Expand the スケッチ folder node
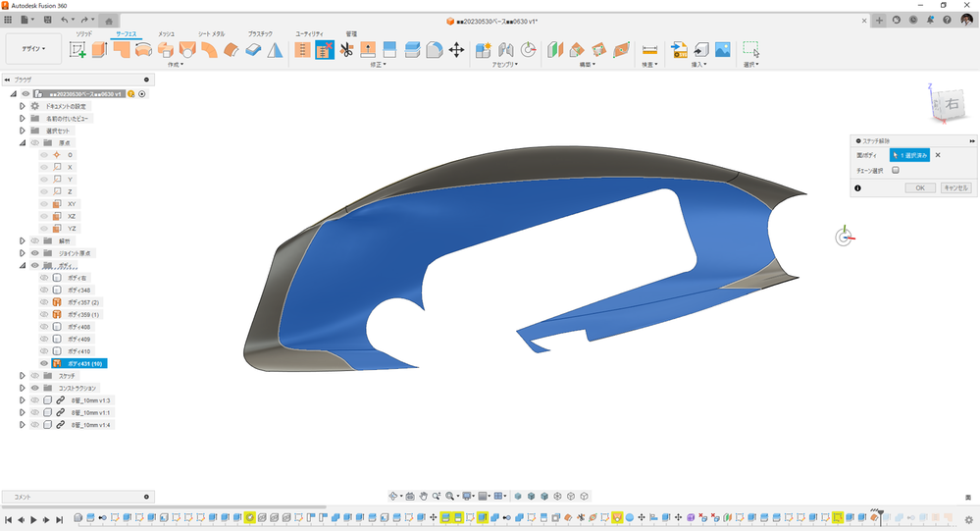 [23, 376]
